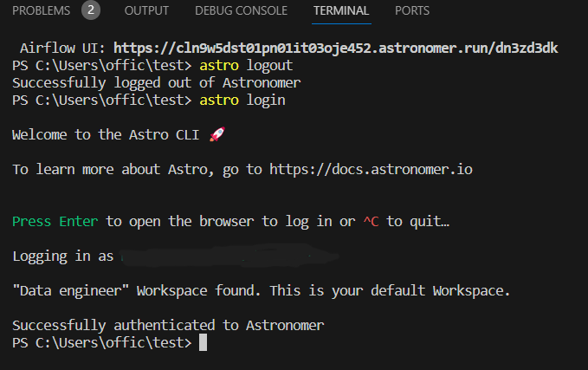Click the problems count badge showing 2
The width and height of the screenshot is (588, 370).
pos(91,10)
